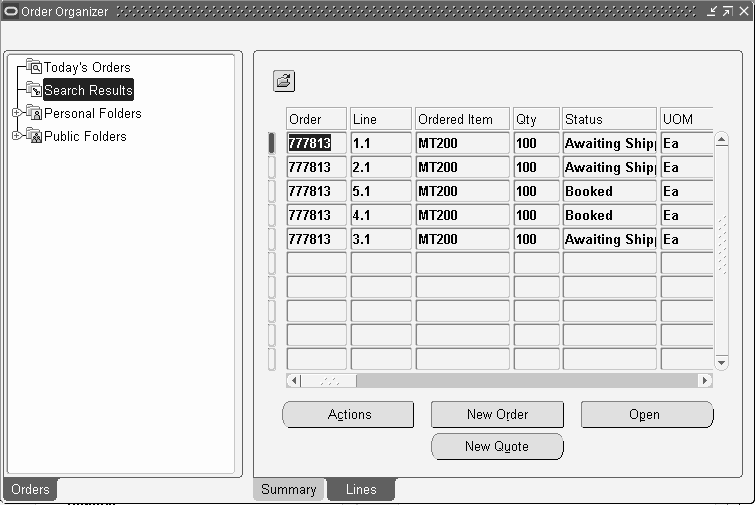Open the Actions button
This screenshot has width=755, height=505.
tap(348, 414)
